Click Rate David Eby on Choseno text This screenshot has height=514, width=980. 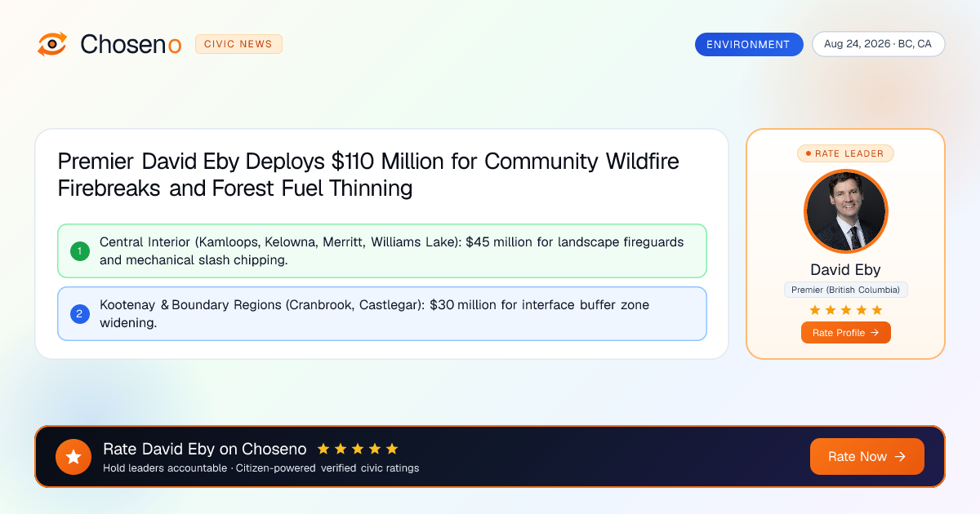point(205,449)
